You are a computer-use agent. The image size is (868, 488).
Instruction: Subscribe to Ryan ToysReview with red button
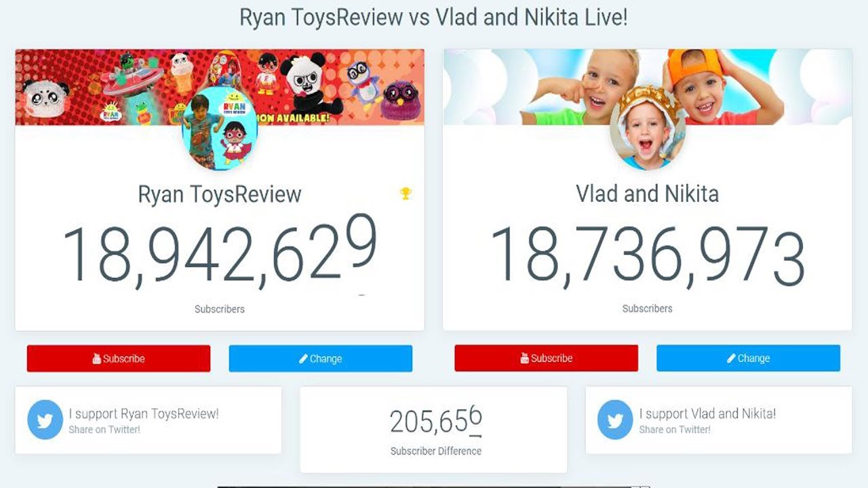point(119,359)
